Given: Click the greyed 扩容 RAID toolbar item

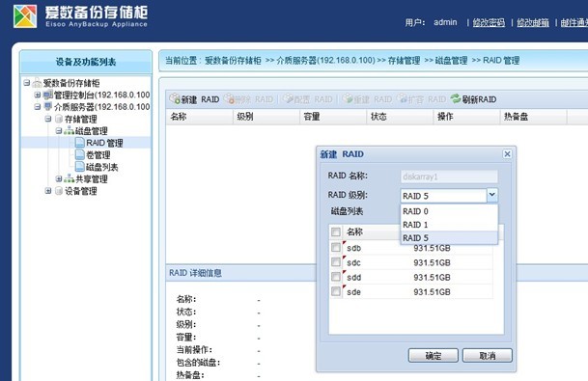Looking at the screenshot, I should pos(422,99).
